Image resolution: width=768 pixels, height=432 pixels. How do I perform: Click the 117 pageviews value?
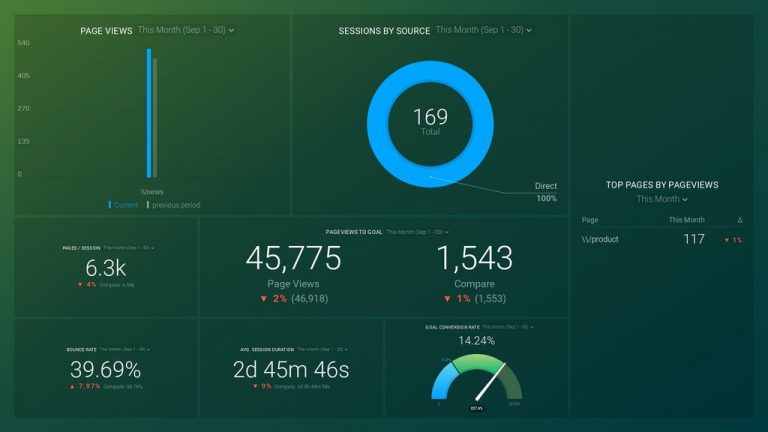click(694, 239)
